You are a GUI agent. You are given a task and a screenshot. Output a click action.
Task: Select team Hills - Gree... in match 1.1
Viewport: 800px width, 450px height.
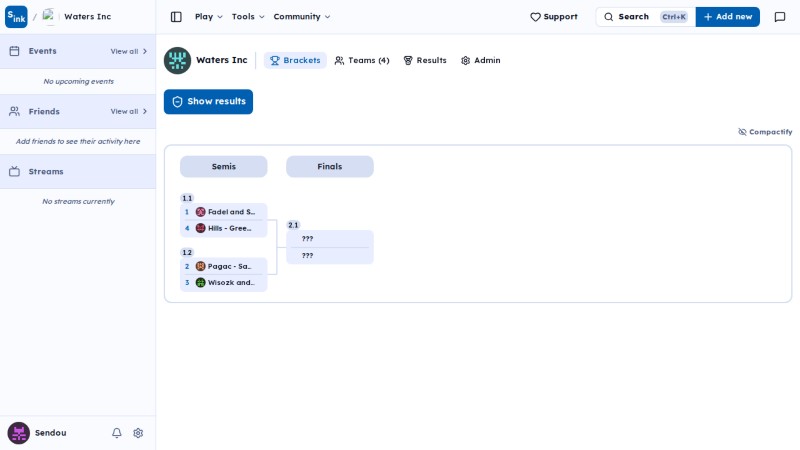coord(223,228)
